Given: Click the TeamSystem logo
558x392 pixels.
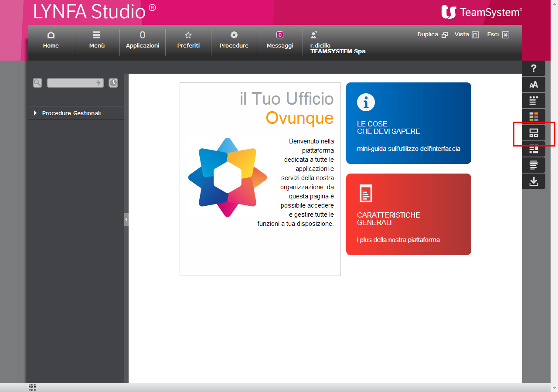Looking at the screenshot, I should tap(481, 12).
